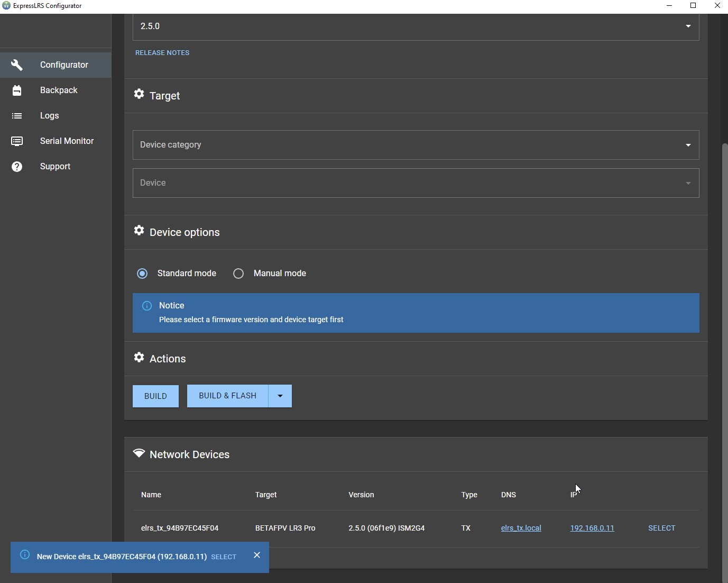The height and width of the screenshot is (583, 728).
Task: Open the Device category dropdown
Action: tap(416, 145)
